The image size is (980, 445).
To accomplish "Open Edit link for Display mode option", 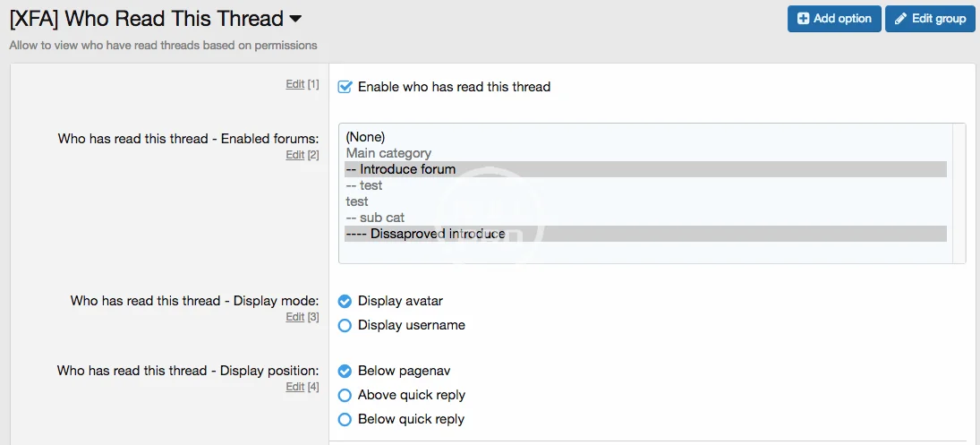I will pyautogui.click(x=294, y=317).
